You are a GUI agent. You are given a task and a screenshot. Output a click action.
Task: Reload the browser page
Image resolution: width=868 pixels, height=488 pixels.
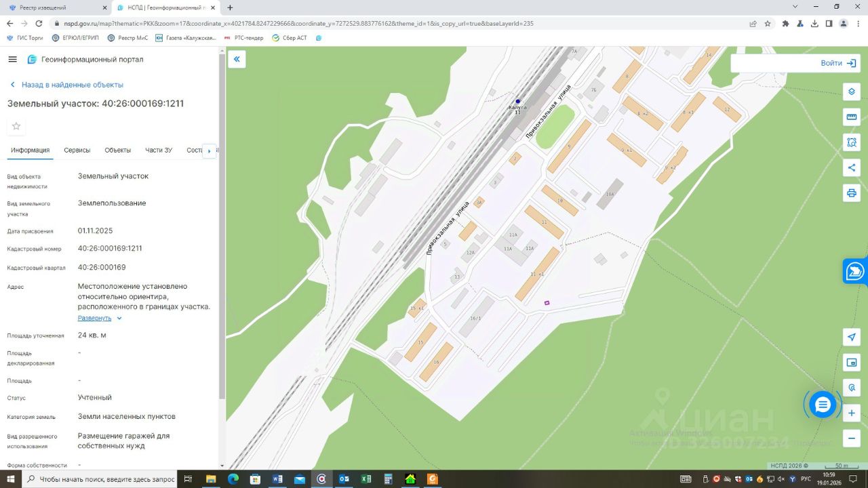click(39, 23)
